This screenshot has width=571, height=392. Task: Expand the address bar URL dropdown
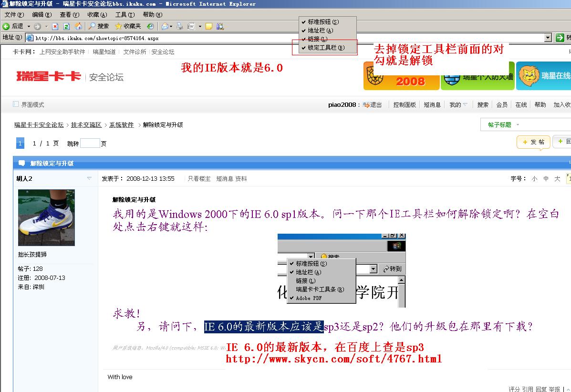548,38
